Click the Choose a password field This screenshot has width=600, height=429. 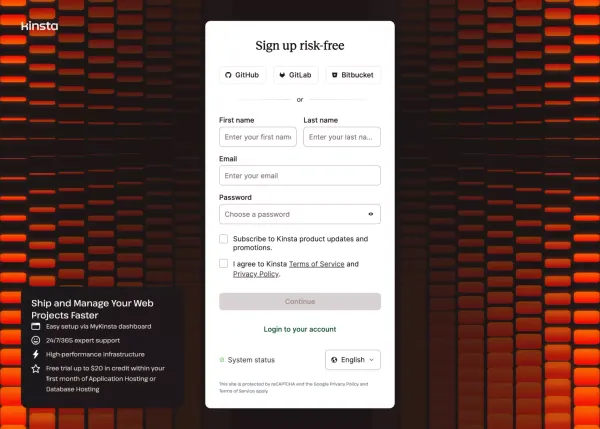point(300,214)
